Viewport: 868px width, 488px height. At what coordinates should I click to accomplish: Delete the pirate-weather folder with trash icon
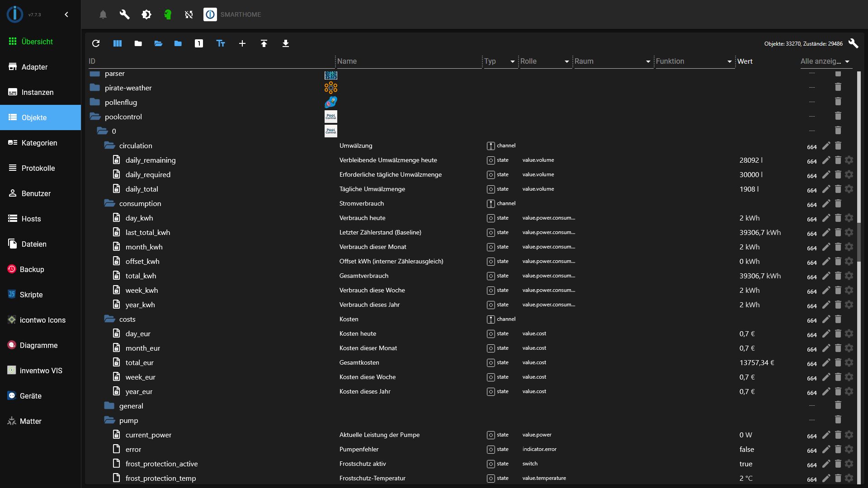pos(838,87)
